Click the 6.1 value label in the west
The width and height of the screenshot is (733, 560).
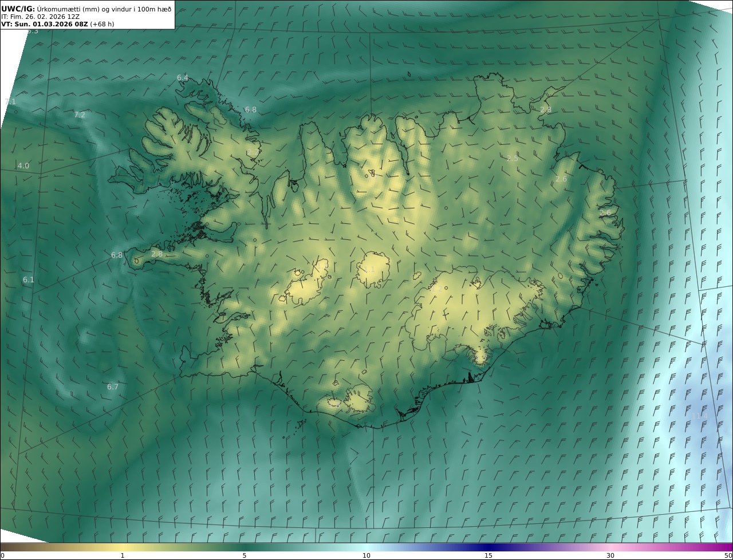click(28, 280)
